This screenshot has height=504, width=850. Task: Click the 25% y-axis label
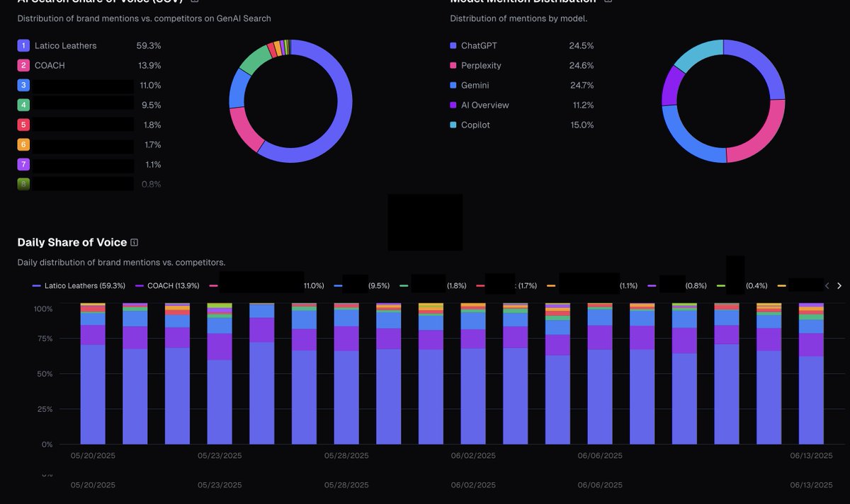tap(44, 409)
